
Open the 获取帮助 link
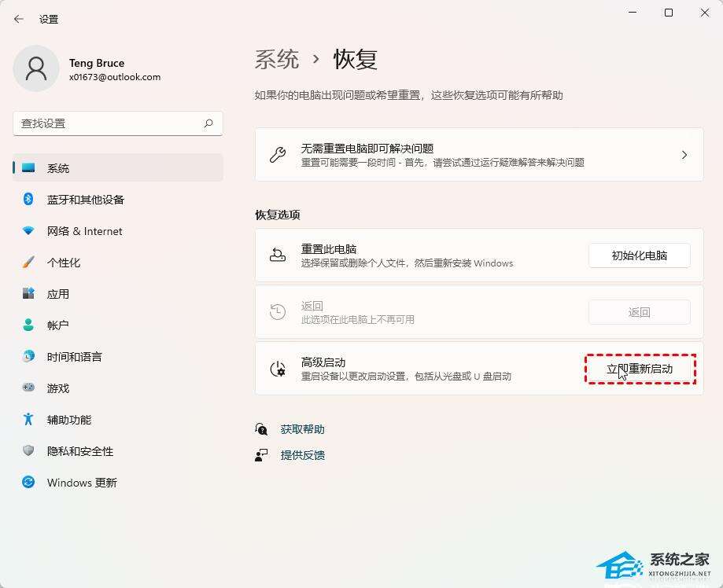(302, 429)
